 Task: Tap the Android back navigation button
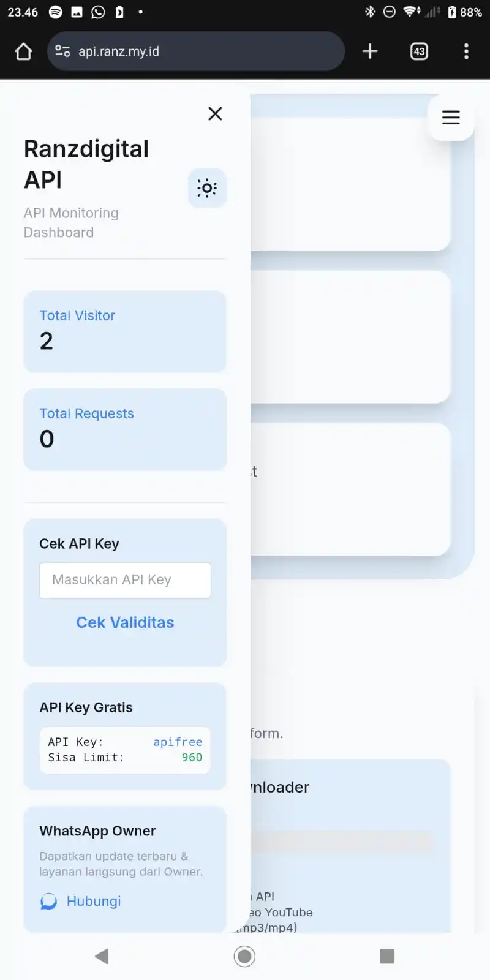(x=102, y=956)
